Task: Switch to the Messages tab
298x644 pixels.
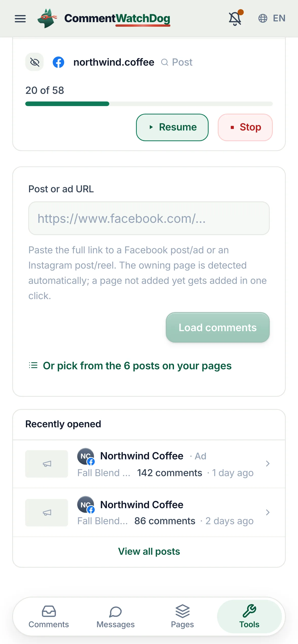Action: (116, 617)
